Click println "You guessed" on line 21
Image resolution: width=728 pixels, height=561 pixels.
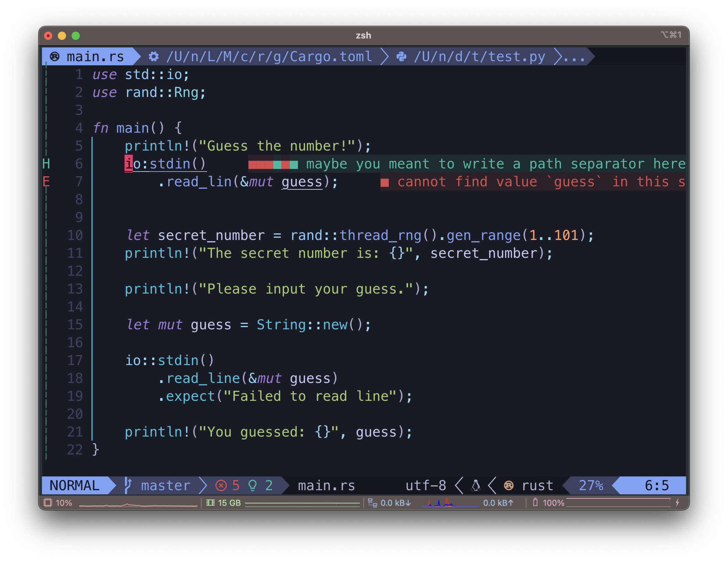point(268,432)
